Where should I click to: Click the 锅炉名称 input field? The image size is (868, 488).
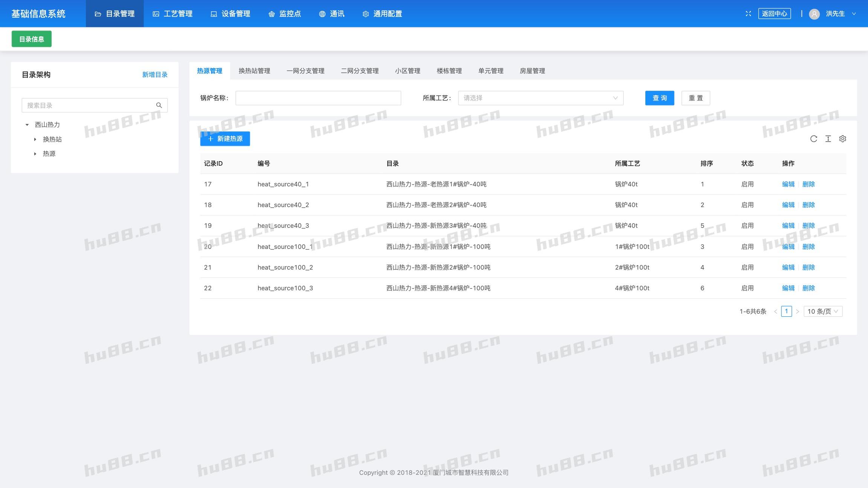(318, 98)
